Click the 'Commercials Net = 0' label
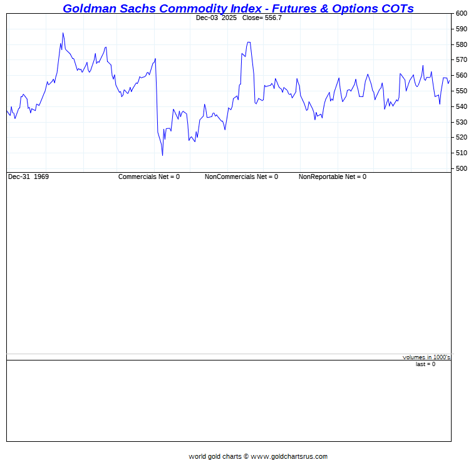This screenshot has width=476, height=460. 149,177
